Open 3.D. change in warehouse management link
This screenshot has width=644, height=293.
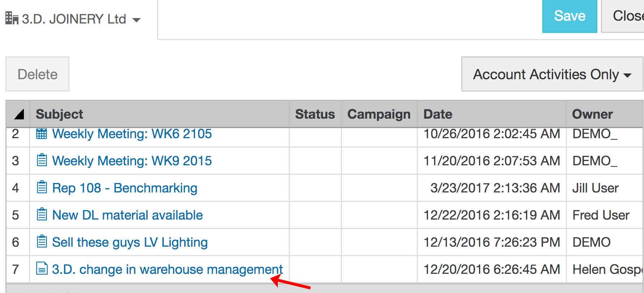coord(167,269)
